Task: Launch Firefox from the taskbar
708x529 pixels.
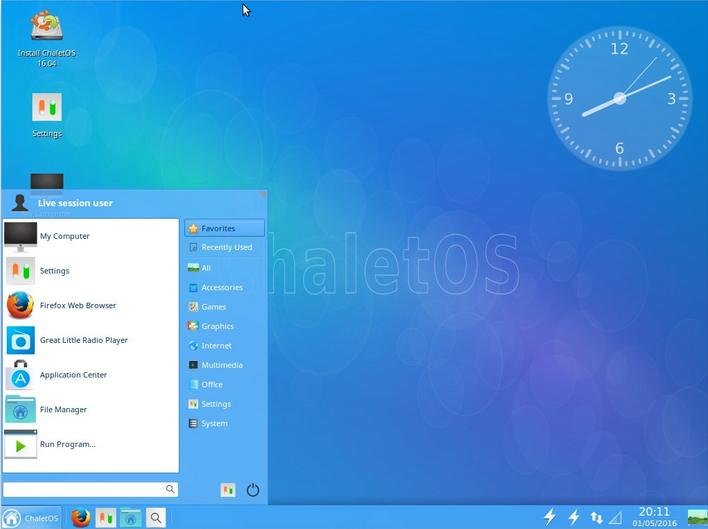Action: 81,518
